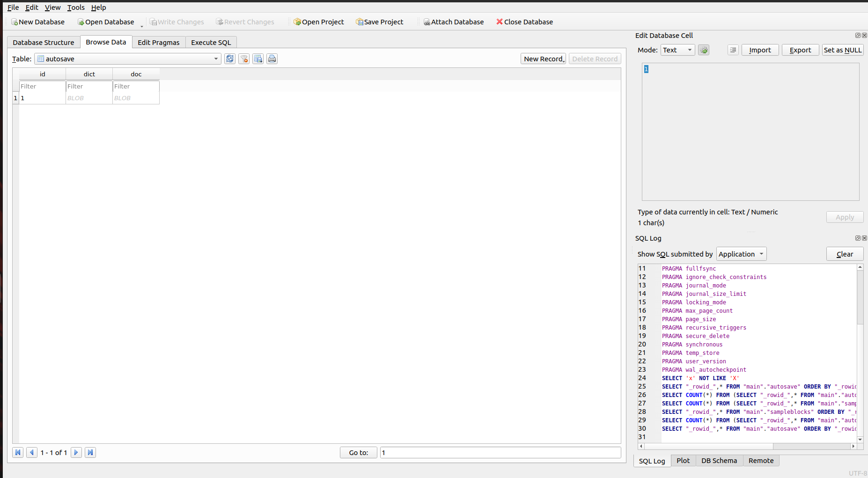Select the BLOB cell in doc column
The image size is (868, 478).
(x=136, y=98)
